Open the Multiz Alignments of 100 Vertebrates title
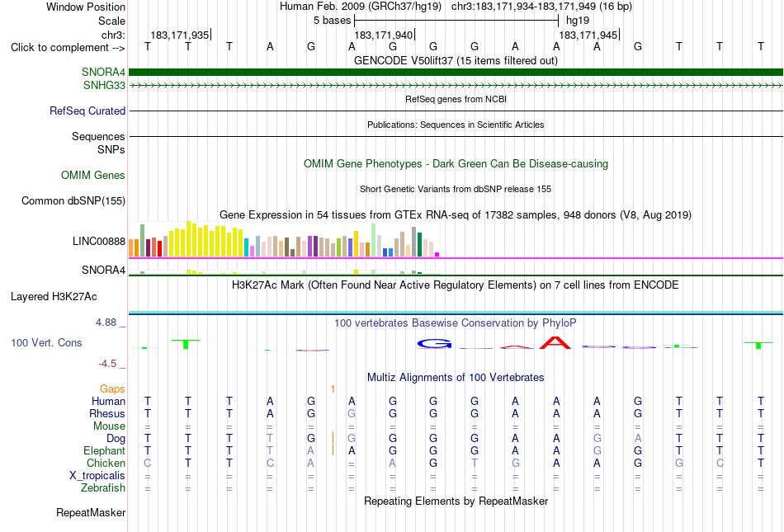The height and width of the screenshot is (532, 784). point(456,378)
